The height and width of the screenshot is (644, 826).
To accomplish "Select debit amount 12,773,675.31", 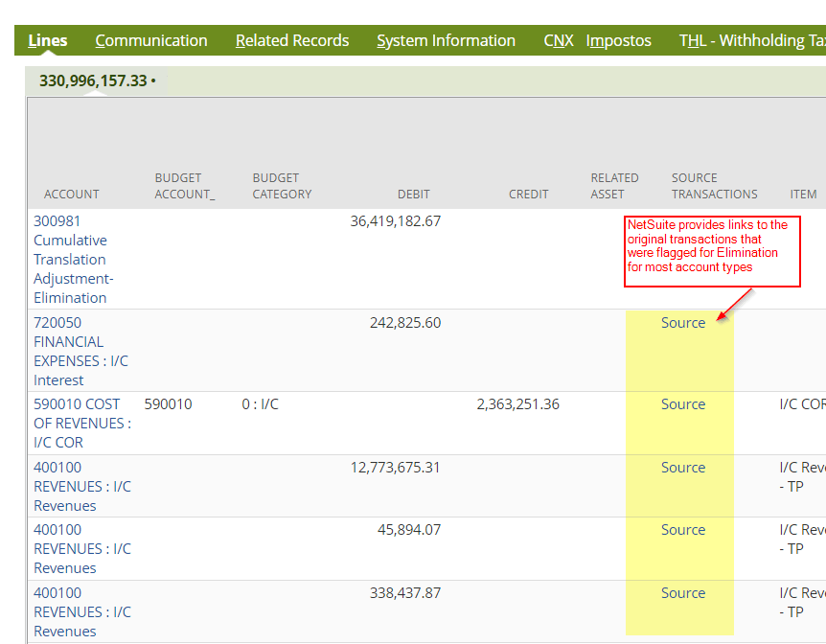I will click(x=396, y=468).
